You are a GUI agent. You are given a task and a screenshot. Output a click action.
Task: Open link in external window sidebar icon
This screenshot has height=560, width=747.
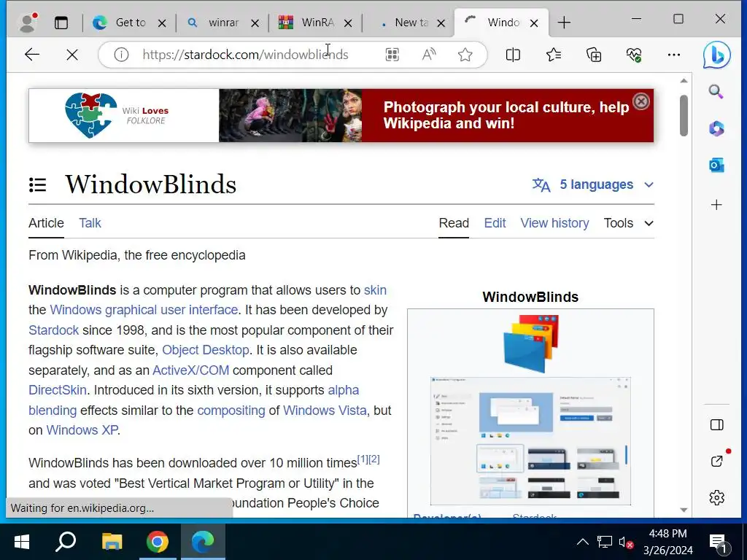(716, 461)
